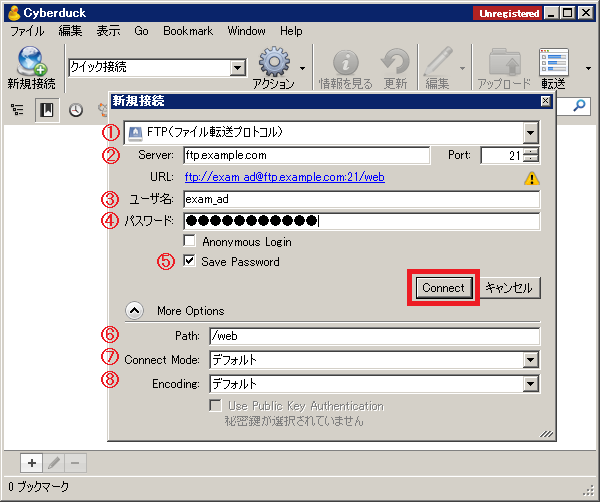This screenshot has width=600, height=502.
Task: Click the 秘密鍵が選択されていません text
Action: point(294,421)
